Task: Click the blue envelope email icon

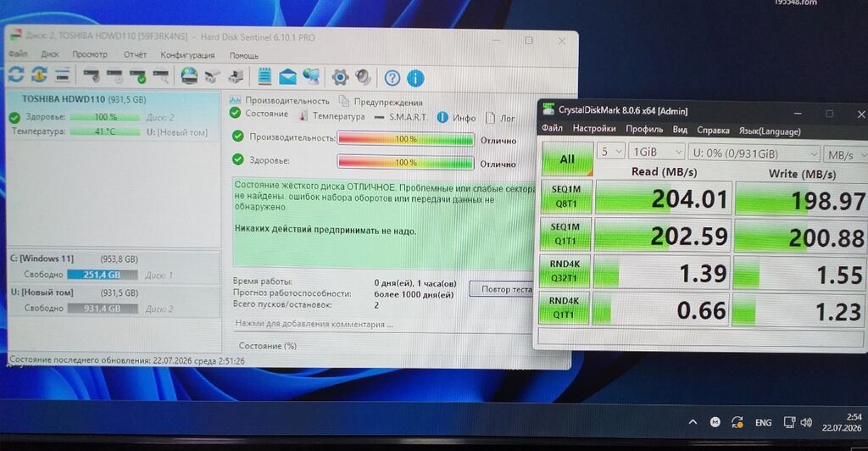Action: [x=287, y=77]
